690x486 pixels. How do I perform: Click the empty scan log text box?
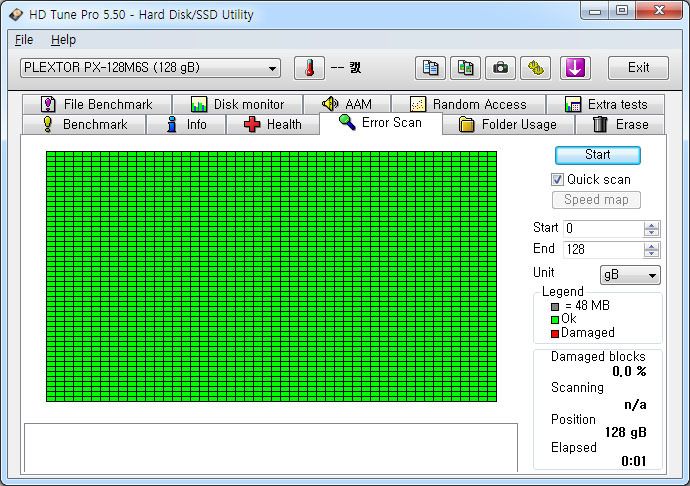point(271,448)
